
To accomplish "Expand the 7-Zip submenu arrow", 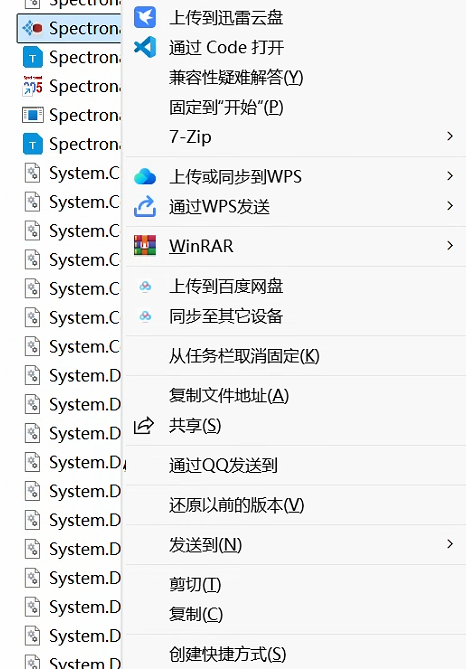I will [x=449, y=136].
